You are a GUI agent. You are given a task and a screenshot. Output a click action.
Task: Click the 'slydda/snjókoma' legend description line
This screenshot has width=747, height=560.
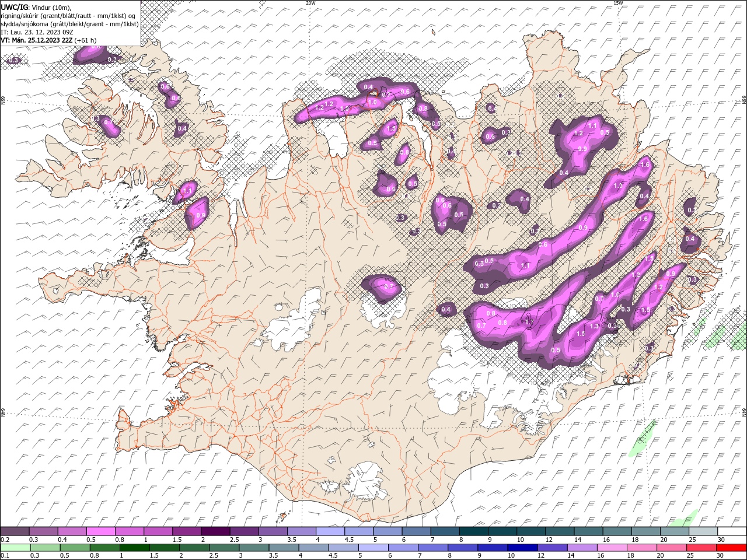coord(69,24)
